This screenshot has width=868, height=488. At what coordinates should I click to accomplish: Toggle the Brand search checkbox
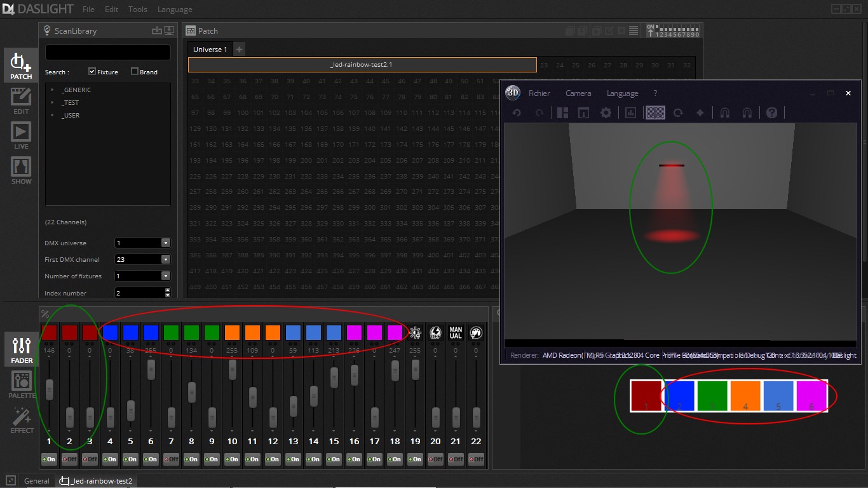tap(134, 71)
